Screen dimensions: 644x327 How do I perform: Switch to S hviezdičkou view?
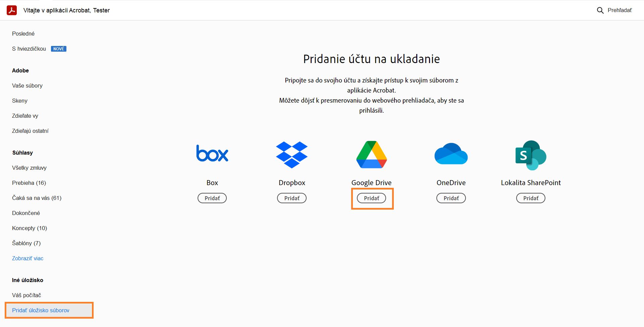coord(29,49)
